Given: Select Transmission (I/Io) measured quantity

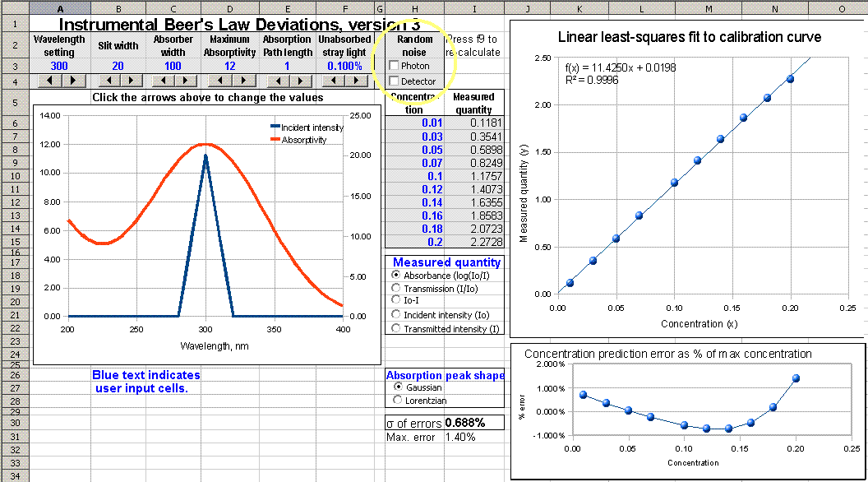Looking at the screenshot, I should [x=395, y=288].
